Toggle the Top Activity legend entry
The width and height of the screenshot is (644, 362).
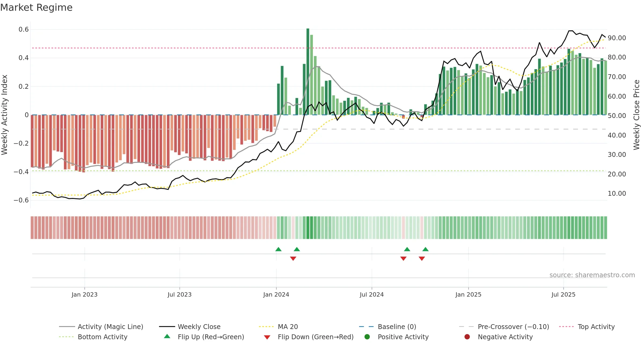[x=587, y=327]
